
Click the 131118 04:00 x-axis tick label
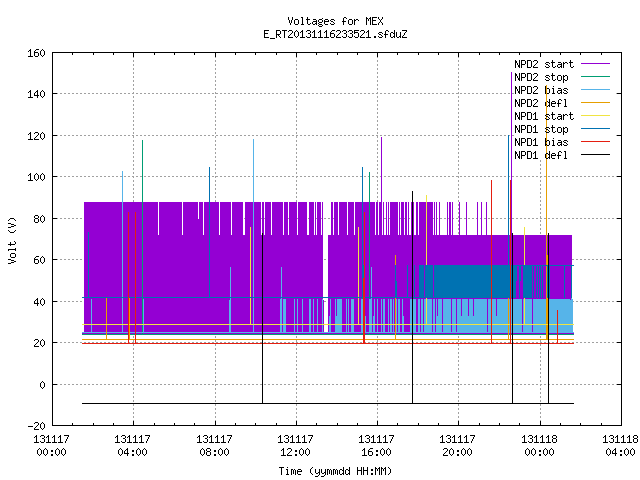[620, 446]
